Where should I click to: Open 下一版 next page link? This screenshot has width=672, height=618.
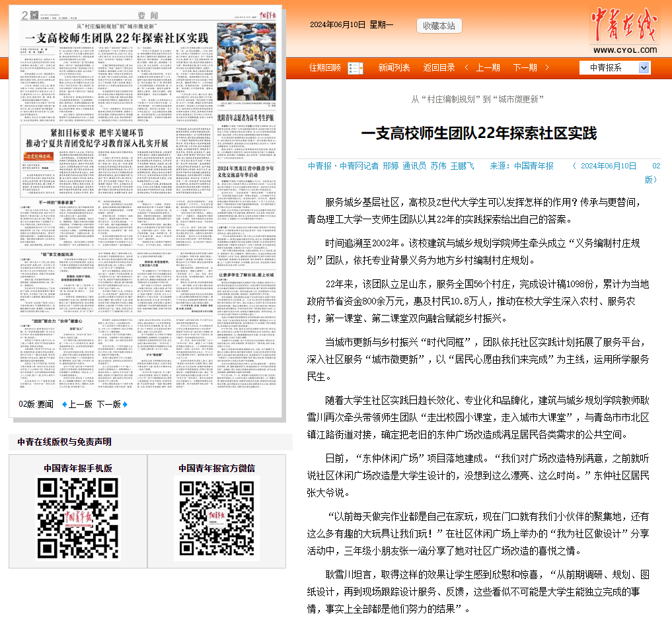click(x=109, y=404)
